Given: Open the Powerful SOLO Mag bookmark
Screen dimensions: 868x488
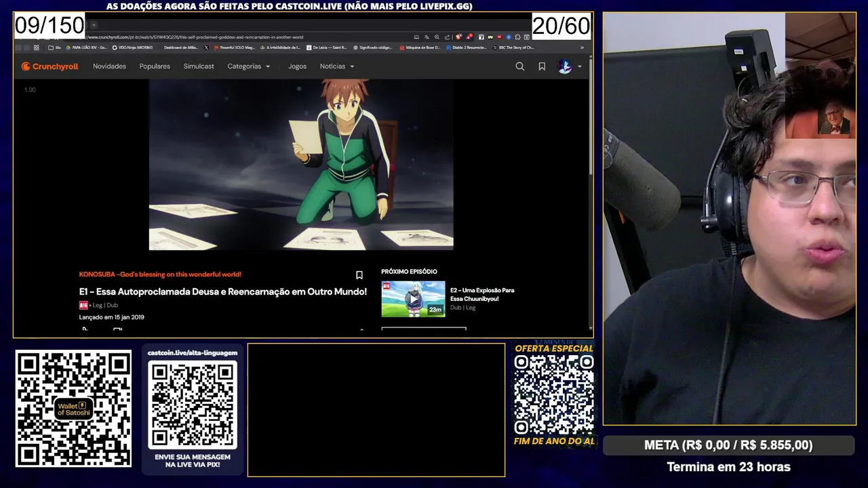Looking at the screenshot, I should coord(234,47).
